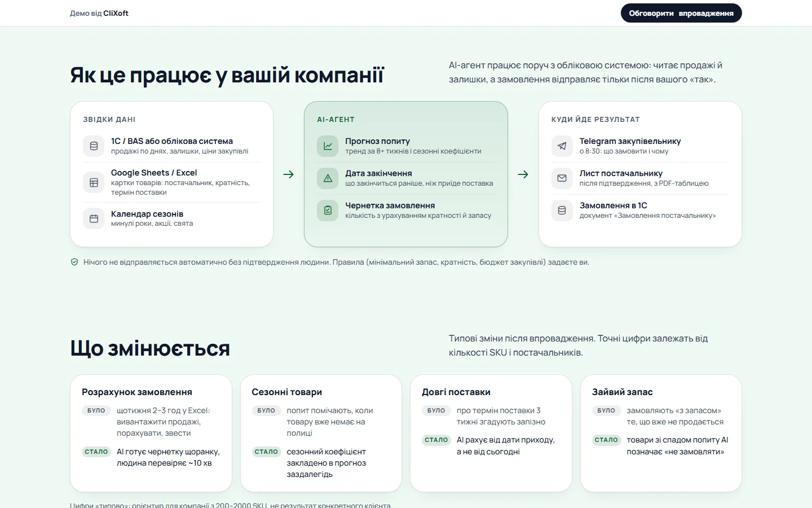Click the text 'минулі роки, акції, свята'
The image size is (812, 508).
click(152, 224)
